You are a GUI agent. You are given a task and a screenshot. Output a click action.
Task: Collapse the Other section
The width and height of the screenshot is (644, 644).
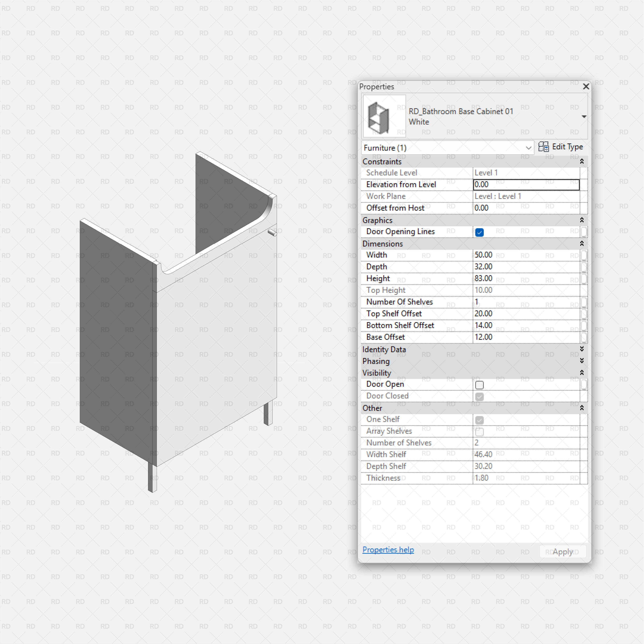[x=582, y=408]
